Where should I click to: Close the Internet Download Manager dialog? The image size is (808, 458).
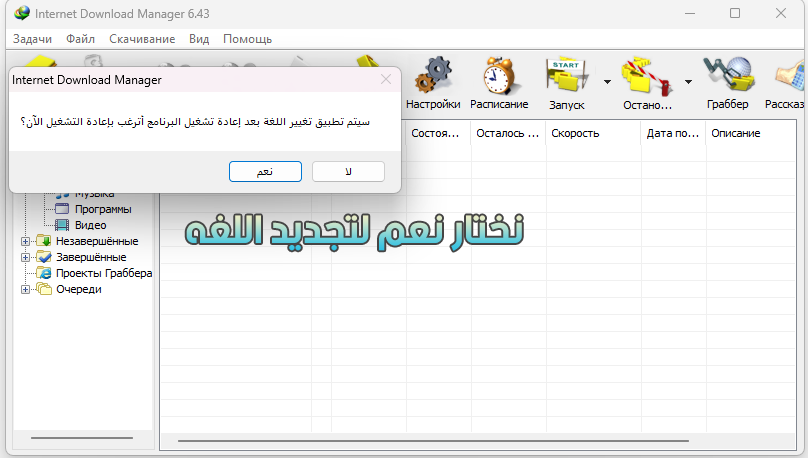click(x=386, y=79)
